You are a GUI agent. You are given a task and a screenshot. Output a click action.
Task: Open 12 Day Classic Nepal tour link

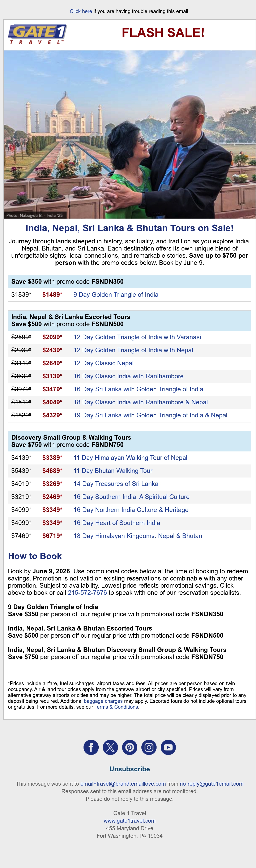pos(103,363)
